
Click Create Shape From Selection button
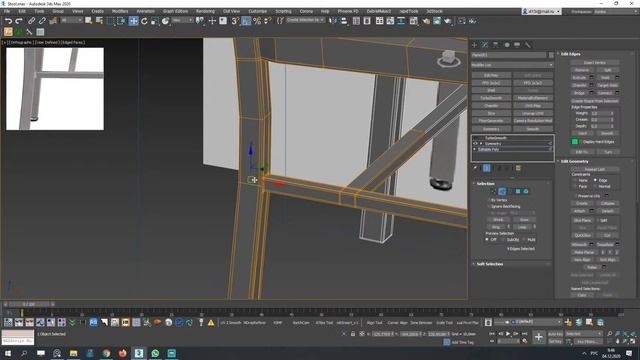595,101
